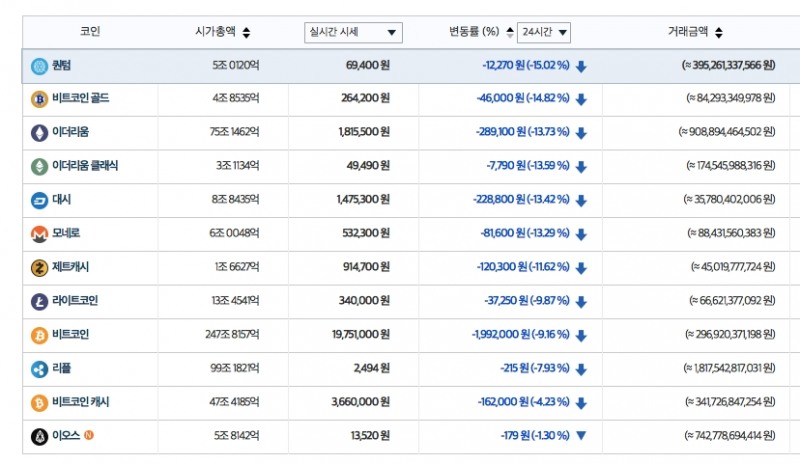Click the 변동률 (%) column header label
The height and width of the screenshot is (464, 800).
click(474, 32)
